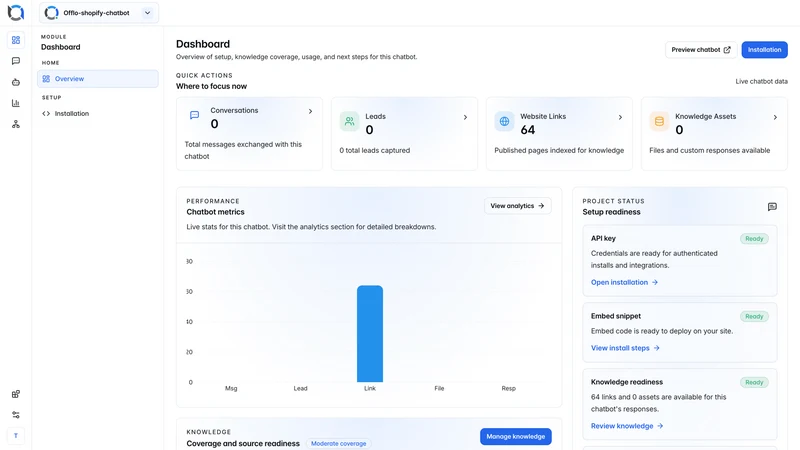The height and width of the screenshot is (450, 800).
Task: Click the chatbot logo in the project selector
Action: (52, 13)
